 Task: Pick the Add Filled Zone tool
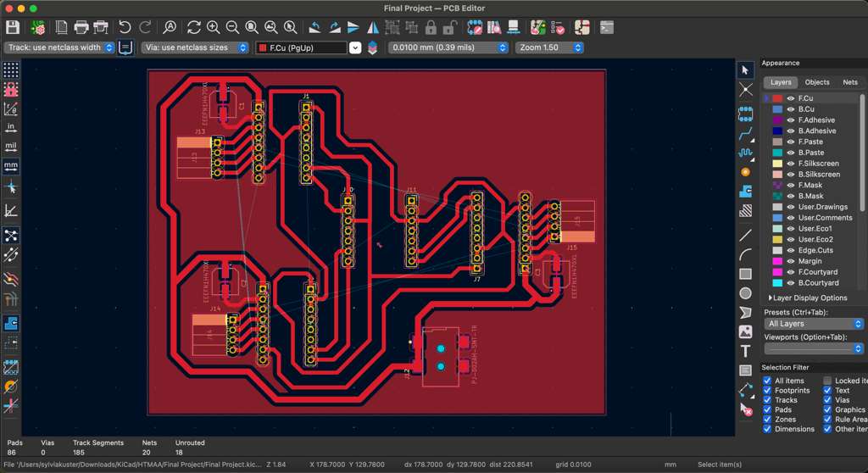(x=745, y=192)
